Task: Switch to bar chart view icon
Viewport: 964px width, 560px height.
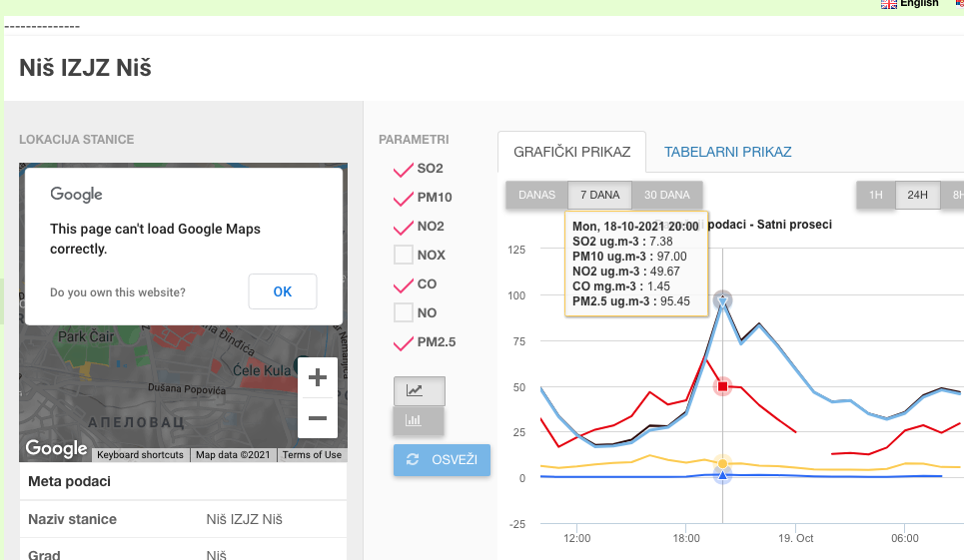Action: 419,421
